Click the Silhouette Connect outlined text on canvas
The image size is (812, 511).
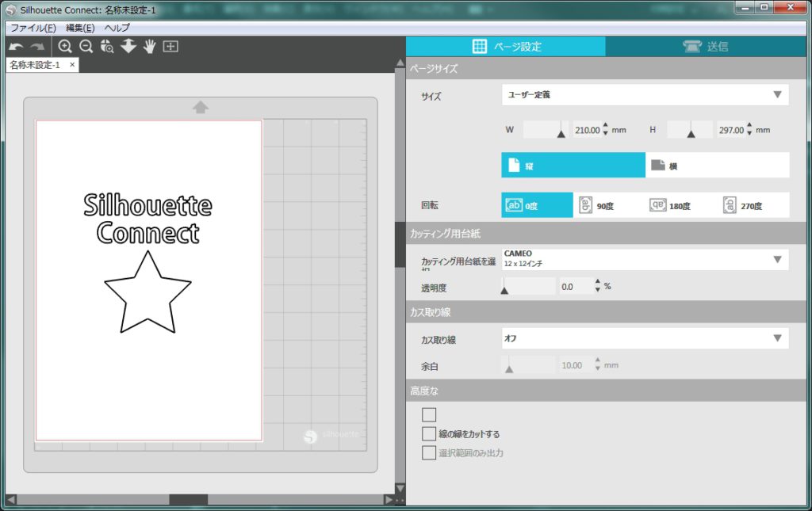click(148, 218)
